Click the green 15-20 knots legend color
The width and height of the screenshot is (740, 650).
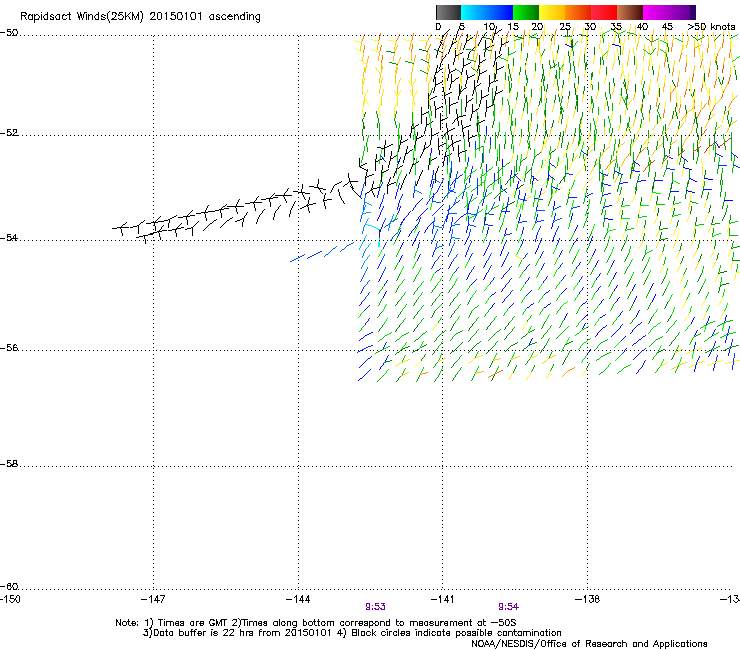526,12
